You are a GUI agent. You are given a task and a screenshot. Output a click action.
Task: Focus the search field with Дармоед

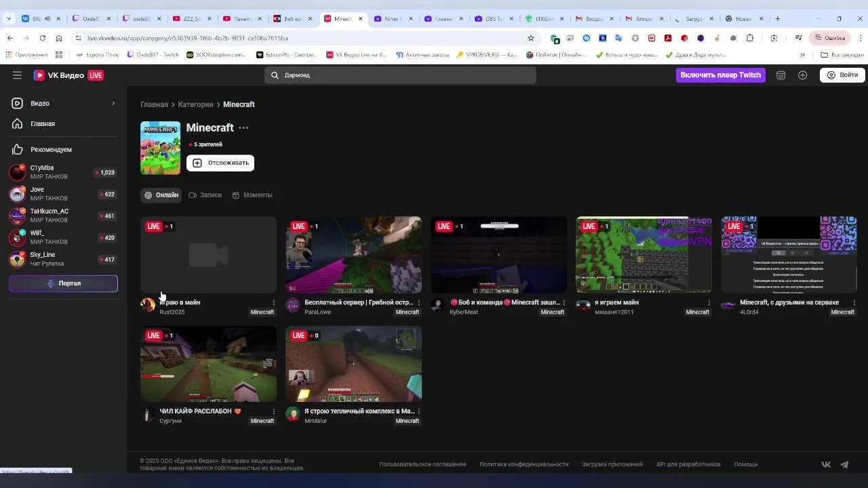point(400,75)
